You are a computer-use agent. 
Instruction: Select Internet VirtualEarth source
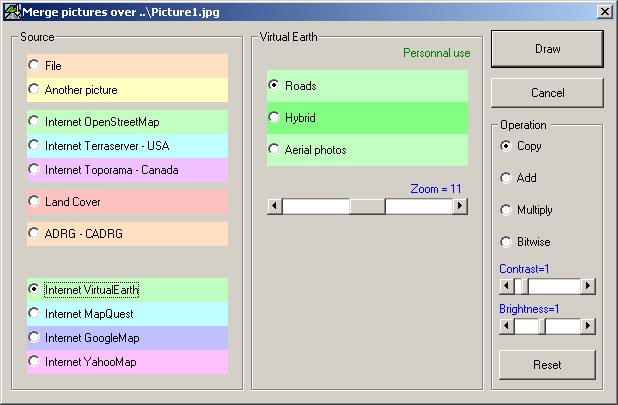(x=127, y=290)
